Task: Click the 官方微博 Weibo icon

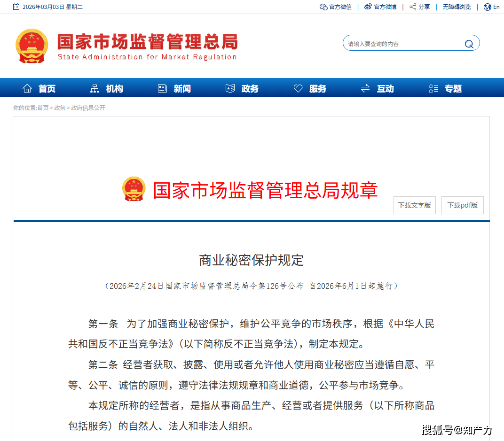Action: click(367, 7)
